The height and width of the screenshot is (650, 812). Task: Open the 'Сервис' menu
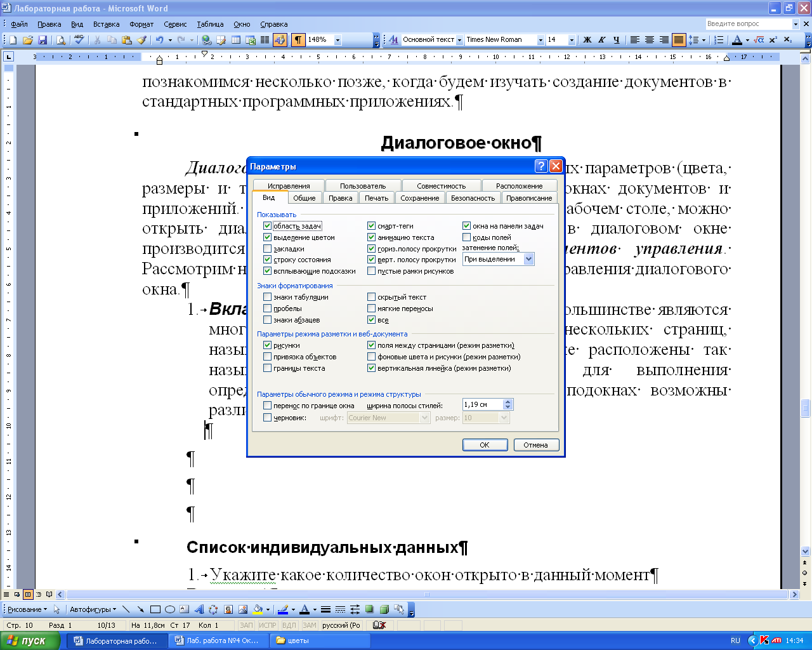[175, 24]
